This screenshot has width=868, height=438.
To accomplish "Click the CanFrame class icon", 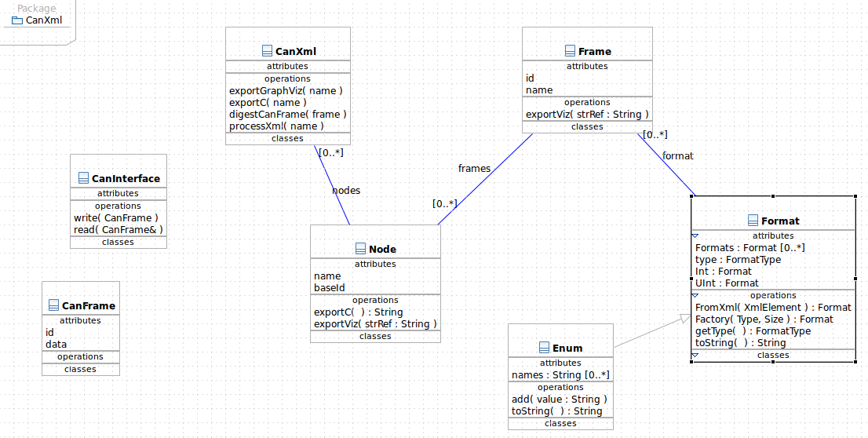I will (x=53, y=305).
